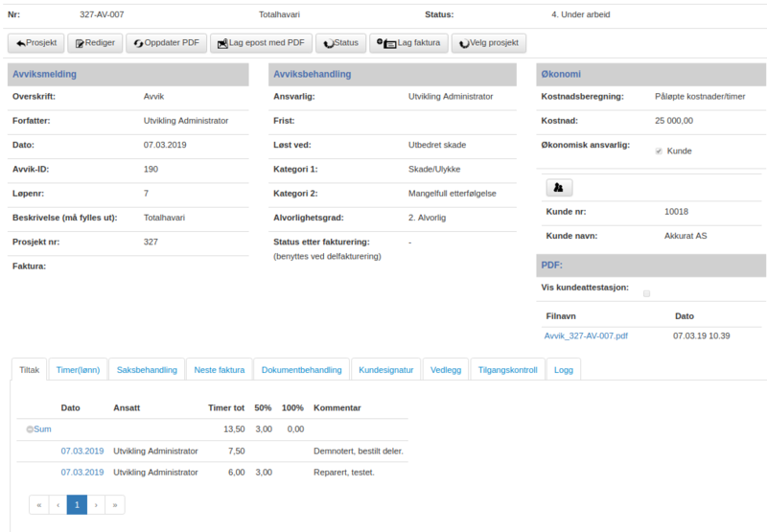Image resolution: width=767 pixels, height=532 pixels.
Task: Click page 1 in pagination
Action: click(77, 504)
